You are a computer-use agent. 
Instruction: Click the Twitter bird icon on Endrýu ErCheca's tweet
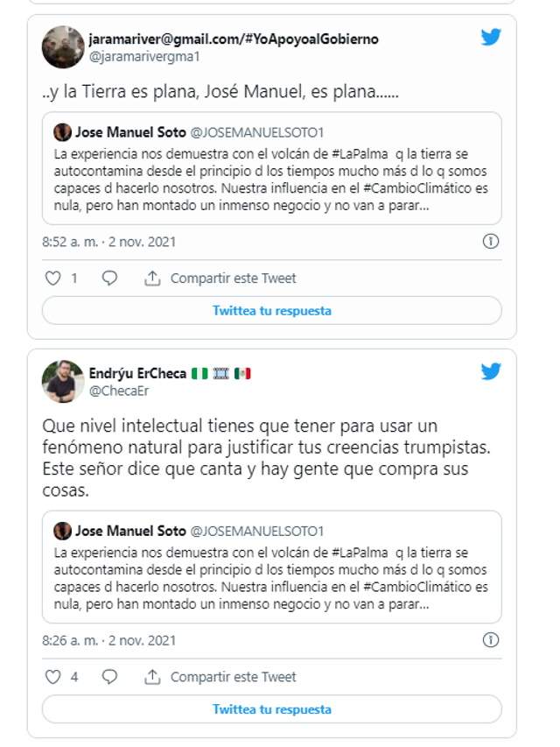click(491, 371)
